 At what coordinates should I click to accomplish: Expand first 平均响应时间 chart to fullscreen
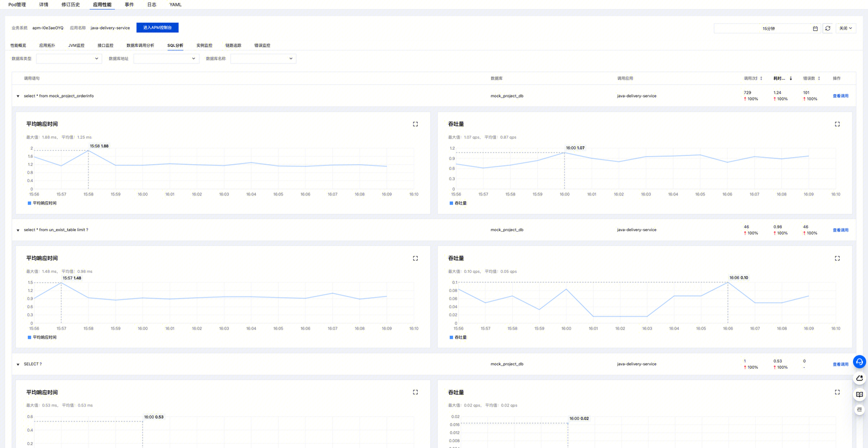pos(415,124)
